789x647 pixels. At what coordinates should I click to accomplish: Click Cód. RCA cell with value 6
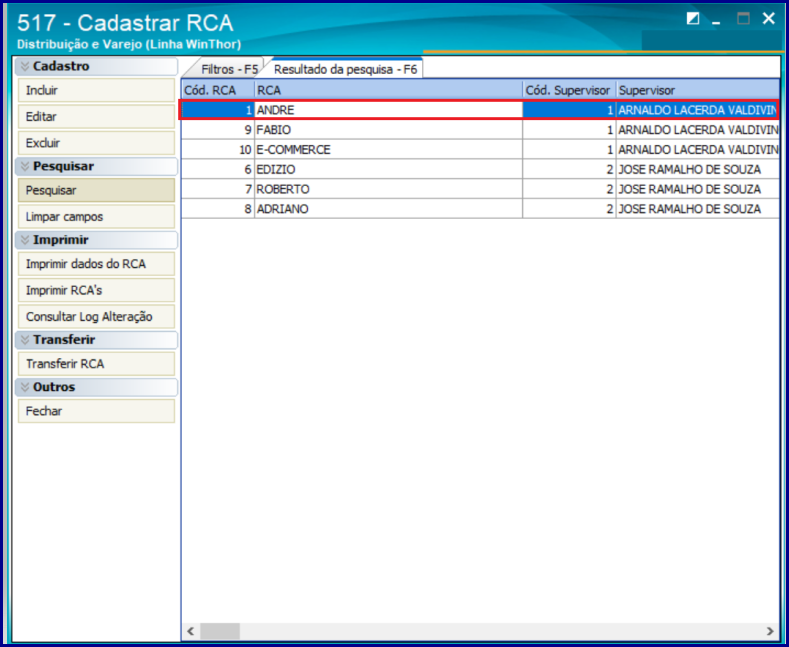218,170
